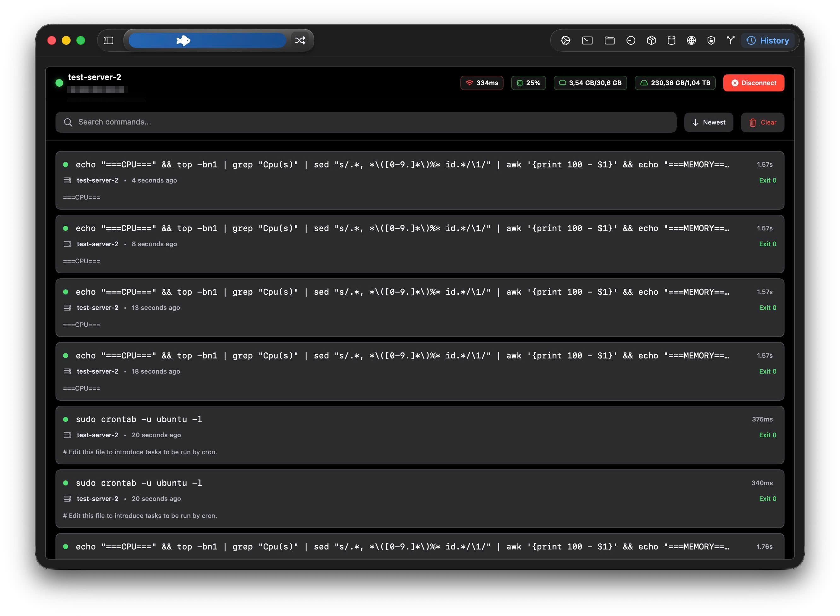Viewport: 840px width, 616px height.
Task: Open the security shield lock icon
Action: [x=711, y=40]
